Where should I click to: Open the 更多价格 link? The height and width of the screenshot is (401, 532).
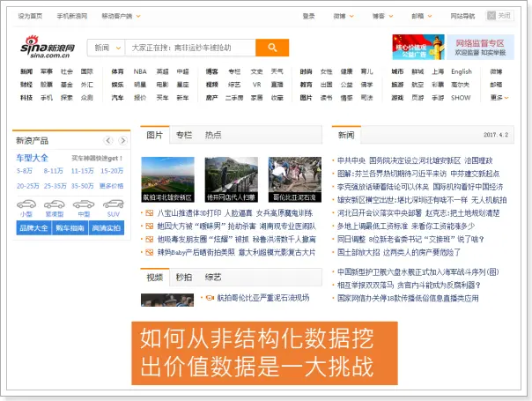111,186
